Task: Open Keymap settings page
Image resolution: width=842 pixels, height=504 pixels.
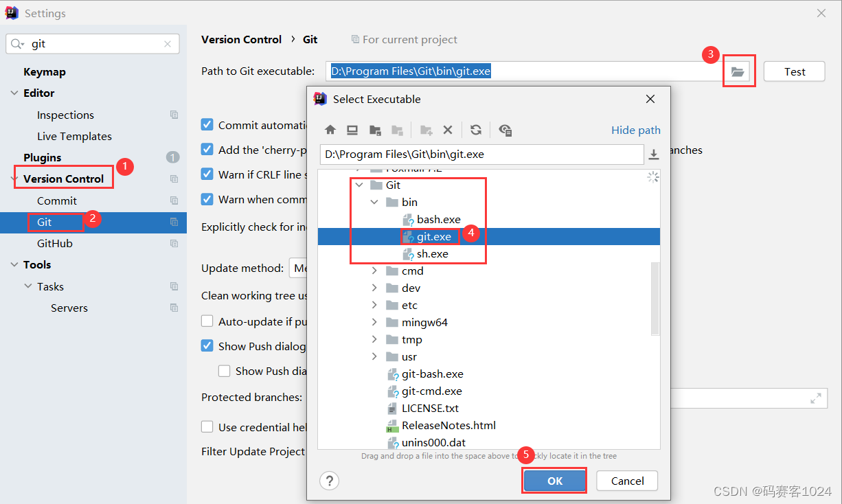Action: coord(45,71)
